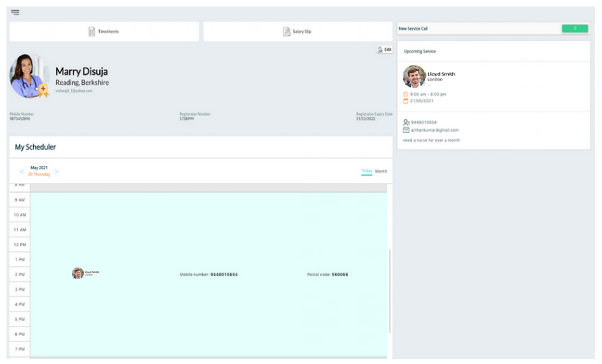Click the green New Service Call counter
This screenshot has width=602, height=364.
[575, 28]
